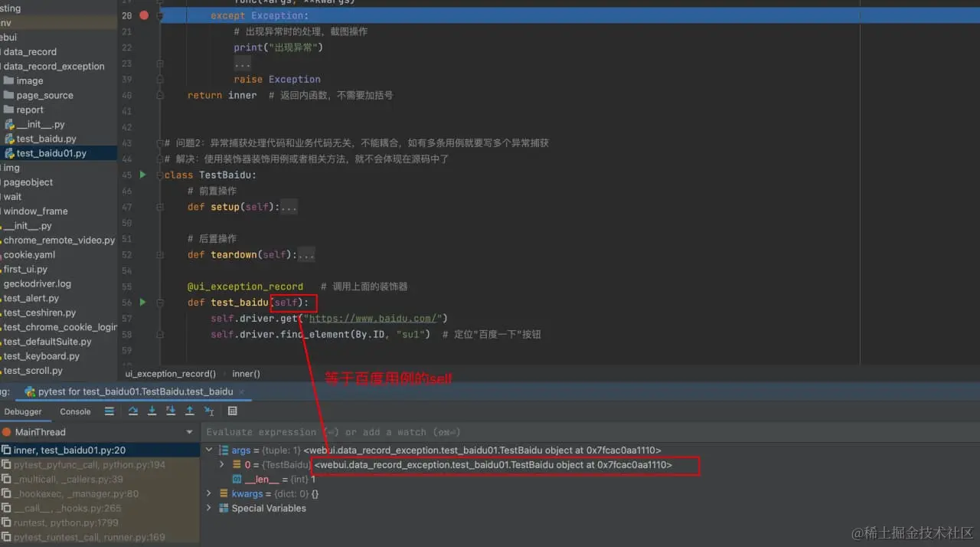
Task: Click the Run to Cursor icon
Action: coord(209,411)
